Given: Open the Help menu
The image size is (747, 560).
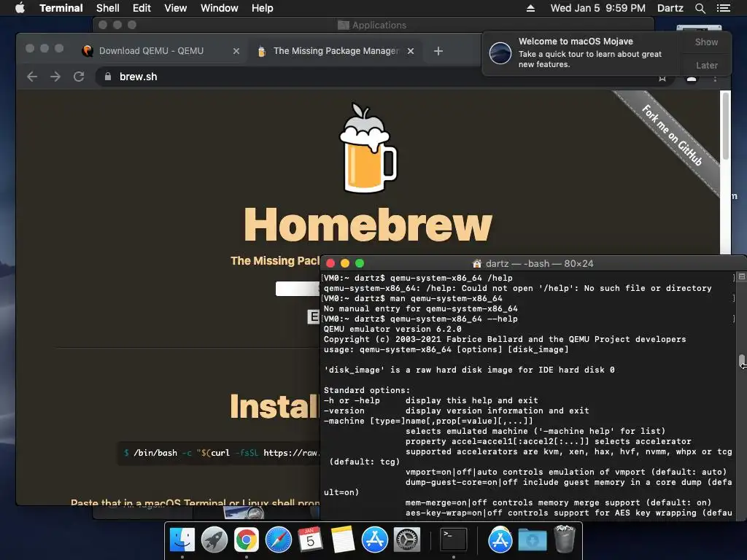Looking at the screenshot, I should coord(263,8).
